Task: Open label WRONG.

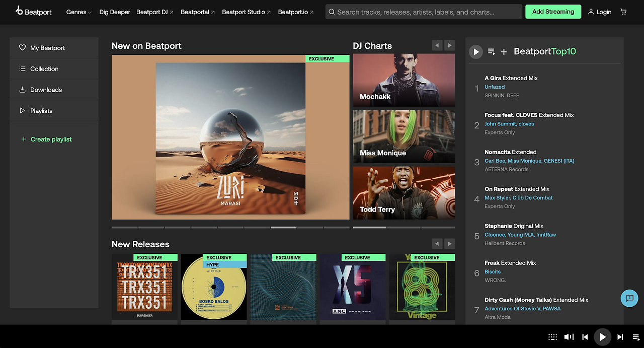Action: pyautogui.click(x=495, y=280)
